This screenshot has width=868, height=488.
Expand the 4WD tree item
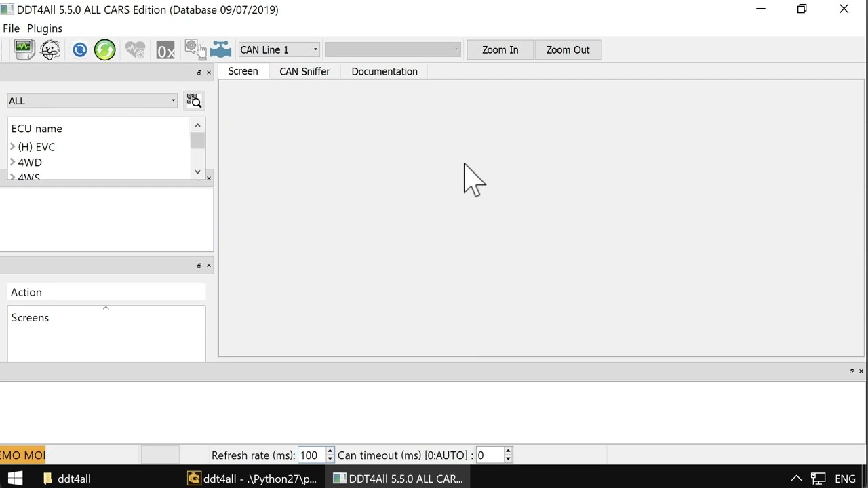coord(13,162)
